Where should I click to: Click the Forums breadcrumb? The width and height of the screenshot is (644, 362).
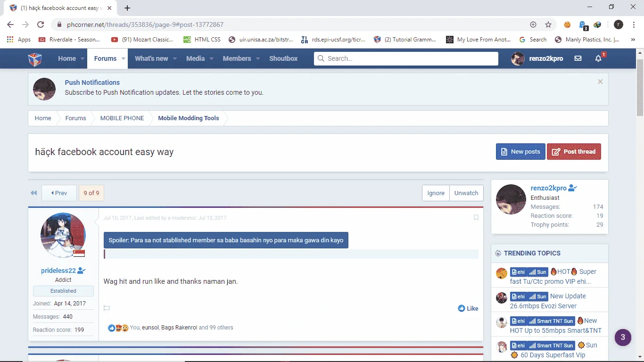click(75, 118)
